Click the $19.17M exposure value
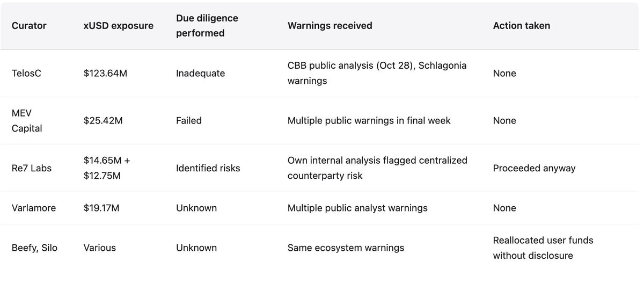 (103, 208)
